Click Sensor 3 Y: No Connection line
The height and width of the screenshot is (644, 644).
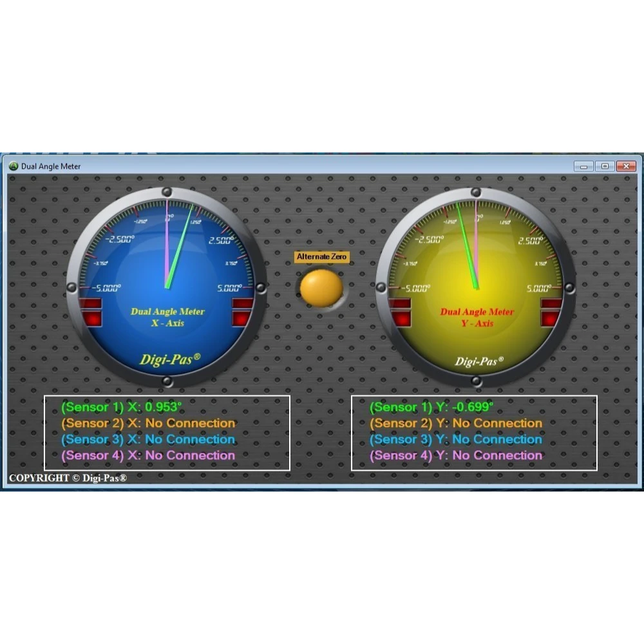click(456, 439)
